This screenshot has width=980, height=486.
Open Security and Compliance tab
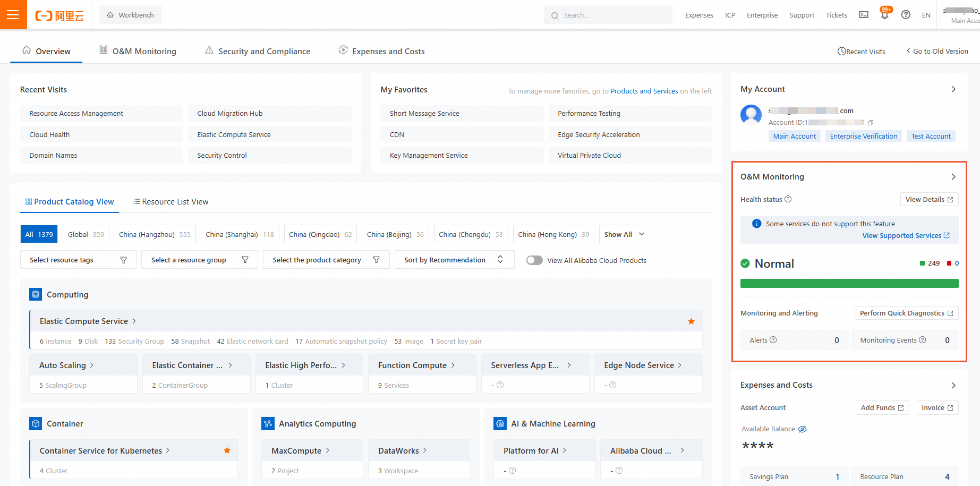pos(258,51)
